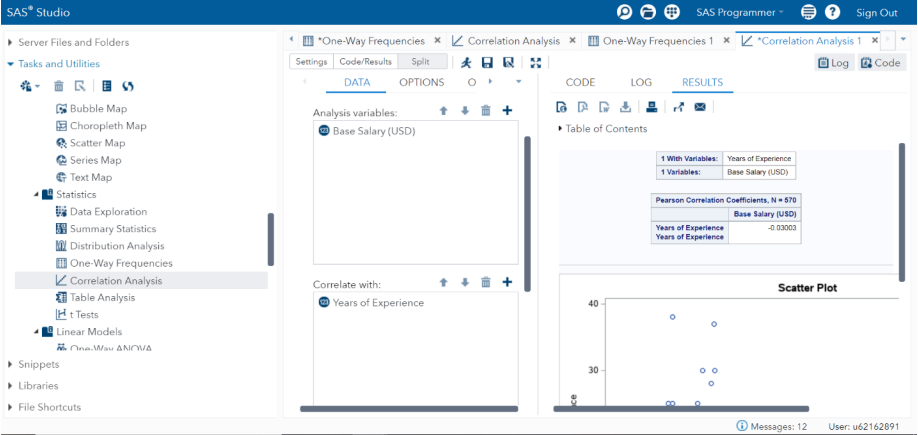The height and width of the screenshot is (435, 918).
Task: Open the more application options menu icon
Action: (x=809, y=12)
